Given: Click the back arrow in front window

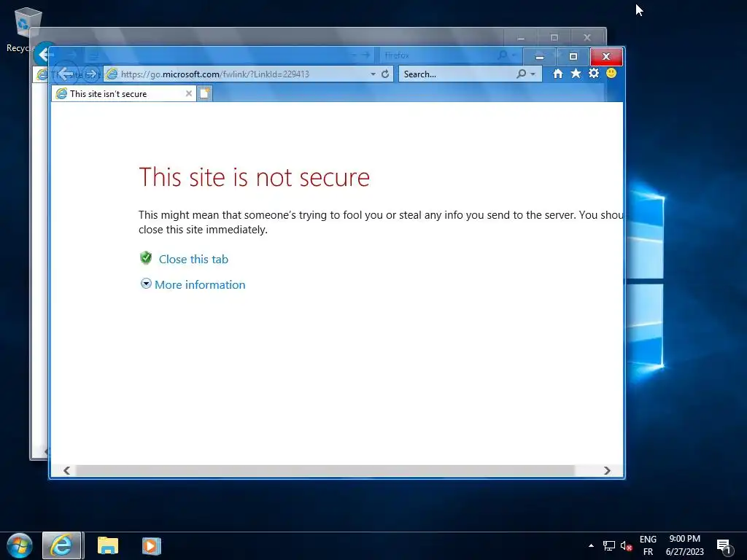Looking at the screenshot, I should click(x=66, y=74).
